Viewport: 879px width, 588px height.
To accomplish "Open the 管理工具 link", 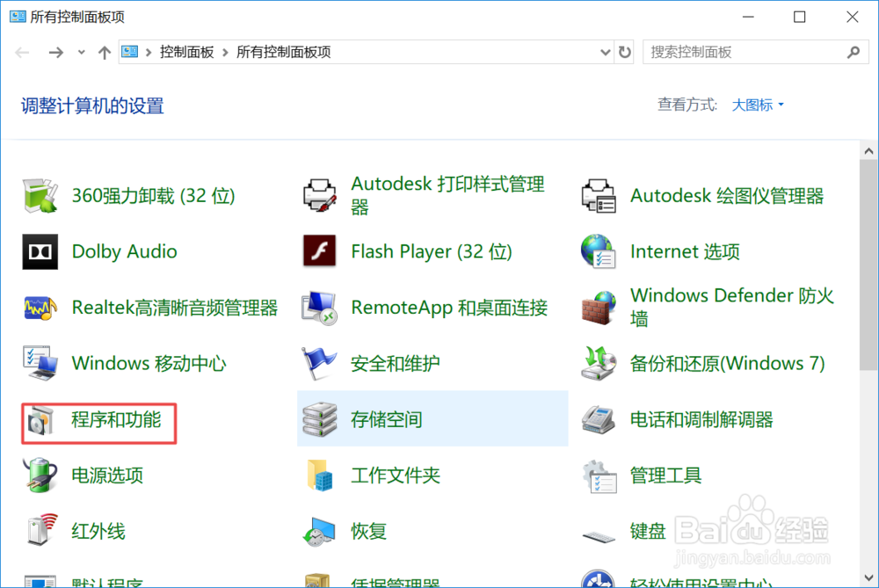I will [x=666, y=475].
